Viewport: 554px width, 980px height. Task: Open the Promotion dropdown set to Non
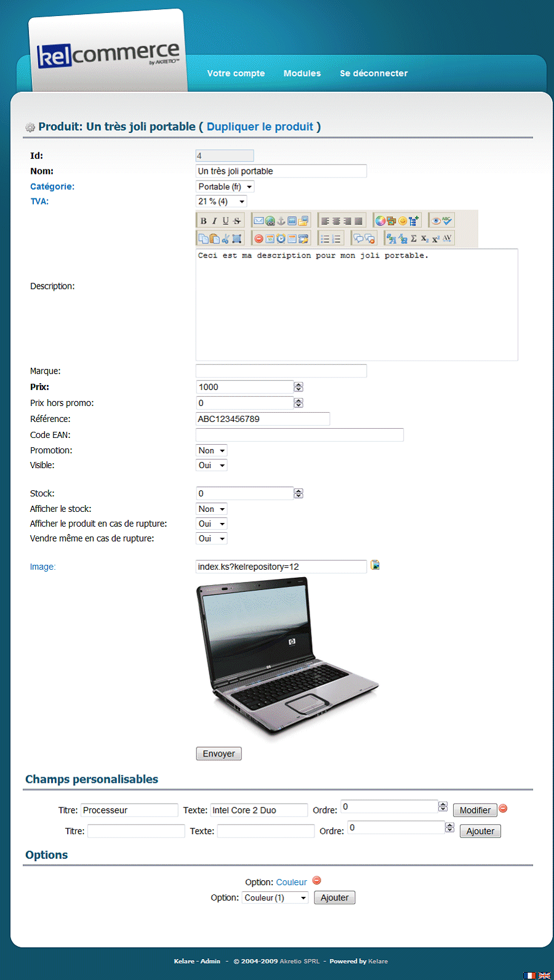[211, 451]
